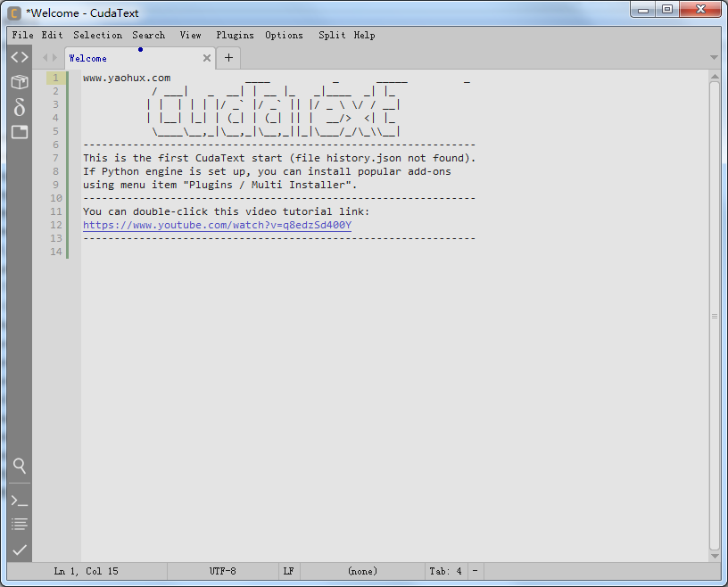Show the Output list panel
728x587 pixels.
pyautogui.click(x=19, y=524)
